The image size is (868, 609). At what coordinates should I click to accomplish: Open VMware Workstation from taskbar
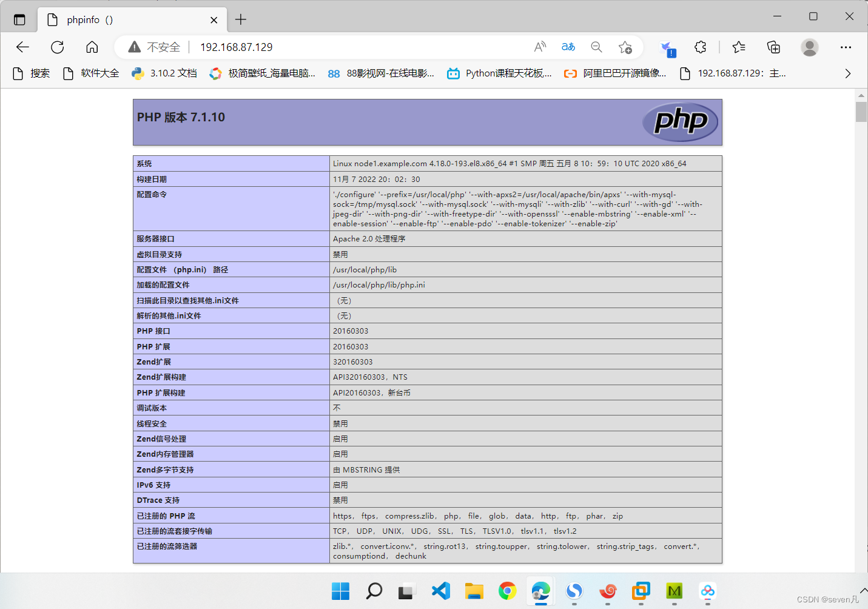pos(641,591)
